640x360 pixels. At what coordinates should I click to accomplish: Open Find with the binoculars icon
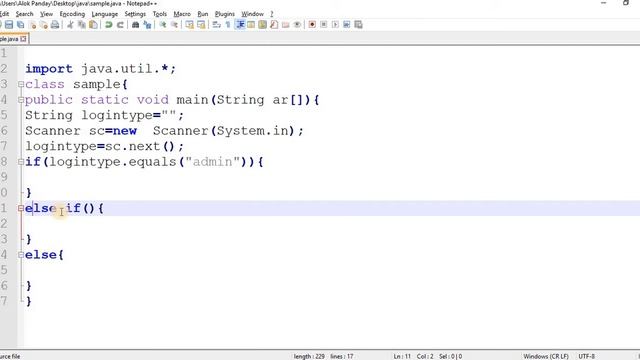[x=136, y=25]
